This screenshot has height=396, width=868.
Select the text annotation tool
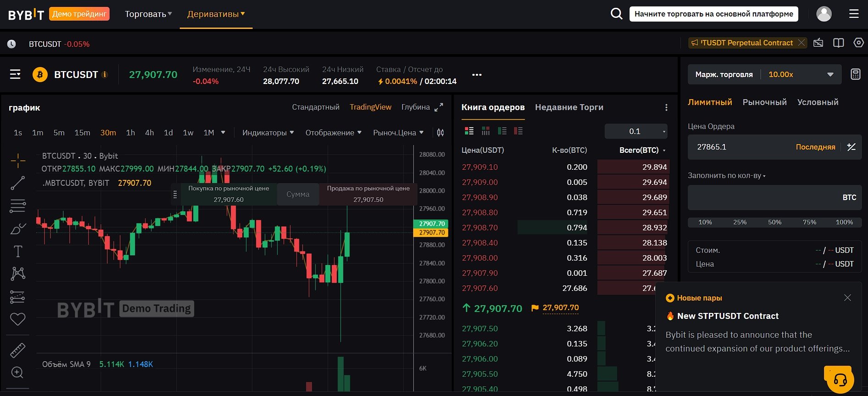18,251
